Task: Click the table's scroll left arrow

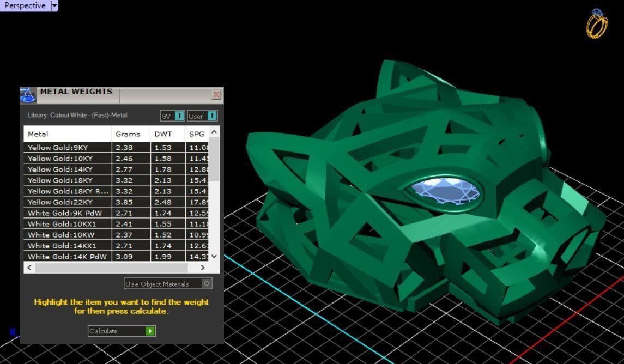Action: point(29,268)
